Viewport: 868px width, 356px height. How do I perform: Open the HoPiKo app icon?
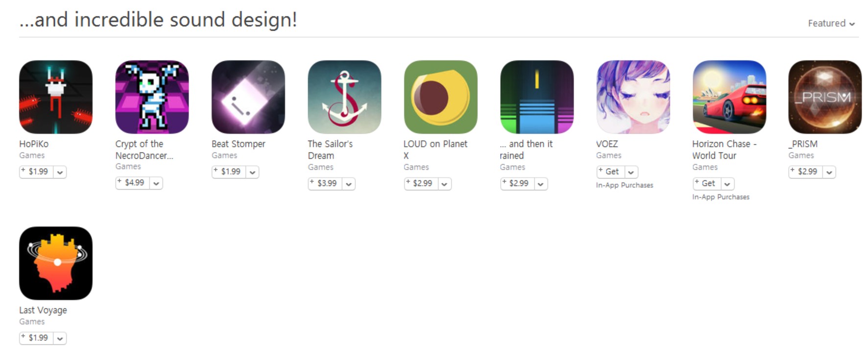tap(56, 97)
